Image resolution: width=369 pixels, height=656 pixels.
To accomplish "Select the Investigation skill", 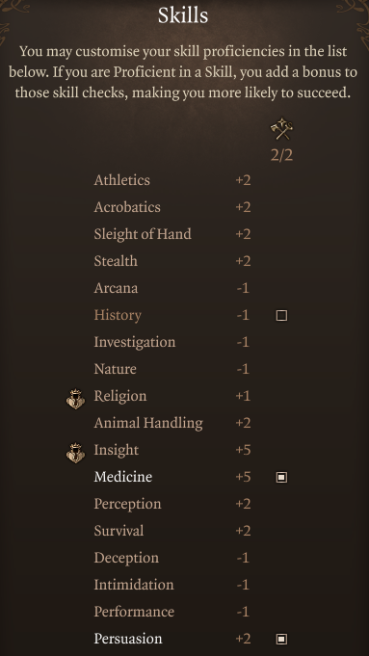I will [135, 342].
